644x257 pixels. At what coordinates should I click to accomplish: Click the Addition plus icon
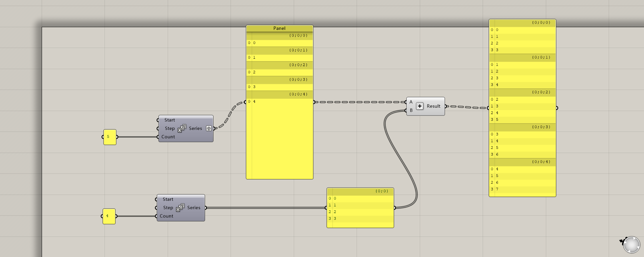(419, 106)
